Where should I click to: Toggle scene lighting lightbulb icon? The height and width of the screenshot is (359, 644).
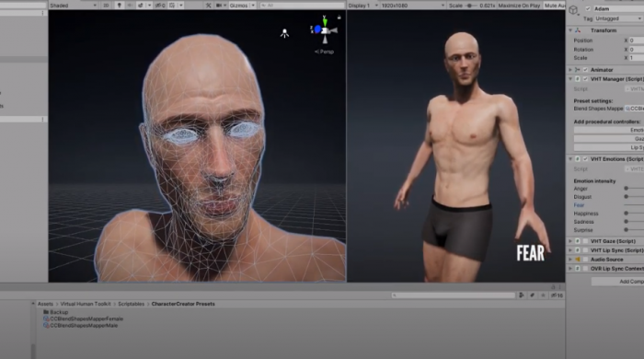120,6
